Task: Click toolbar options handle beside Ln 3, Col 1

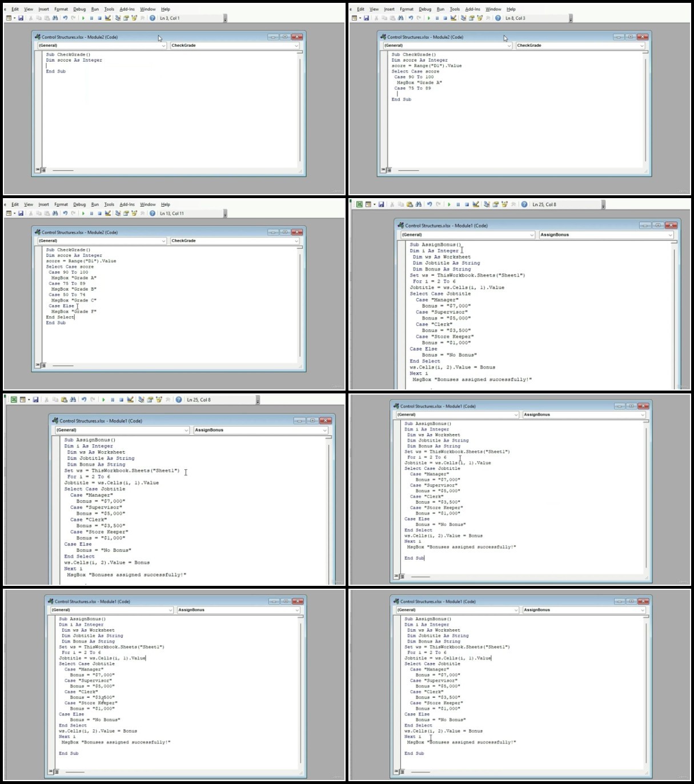Action: pos(225,19)
